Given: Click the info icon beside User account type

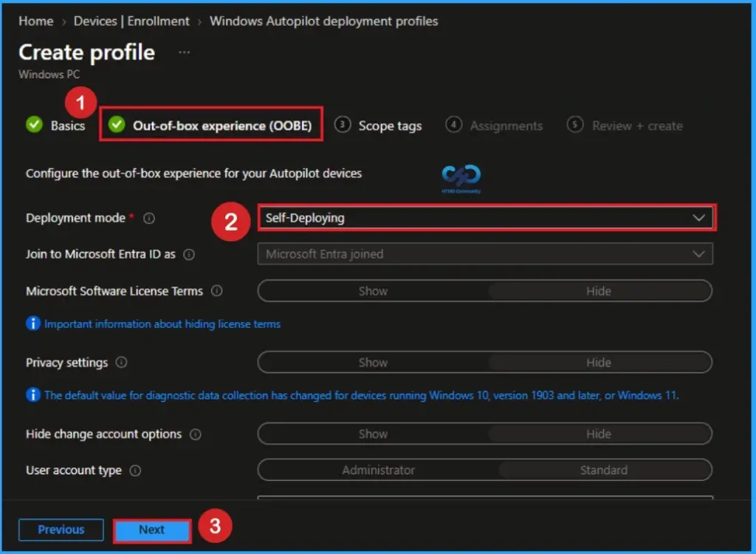Looking at the screenshot, I should tap(136, 471).
